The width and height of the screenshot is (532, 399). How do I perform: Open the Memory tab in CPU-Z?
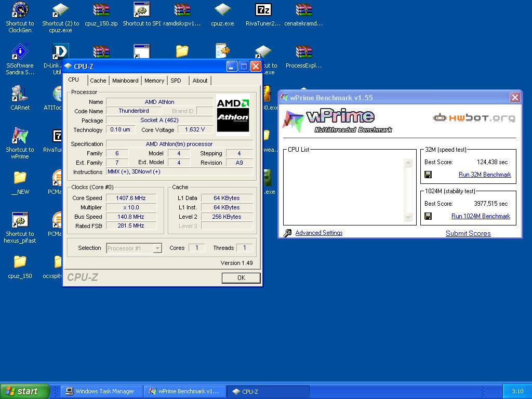click(x=154, y=81)
